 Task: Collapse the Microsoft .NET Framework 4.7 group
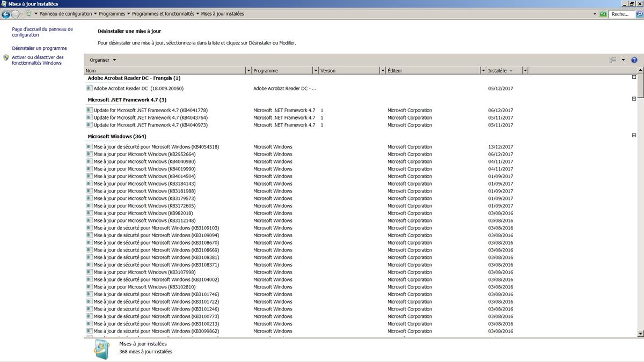[634, 99]
